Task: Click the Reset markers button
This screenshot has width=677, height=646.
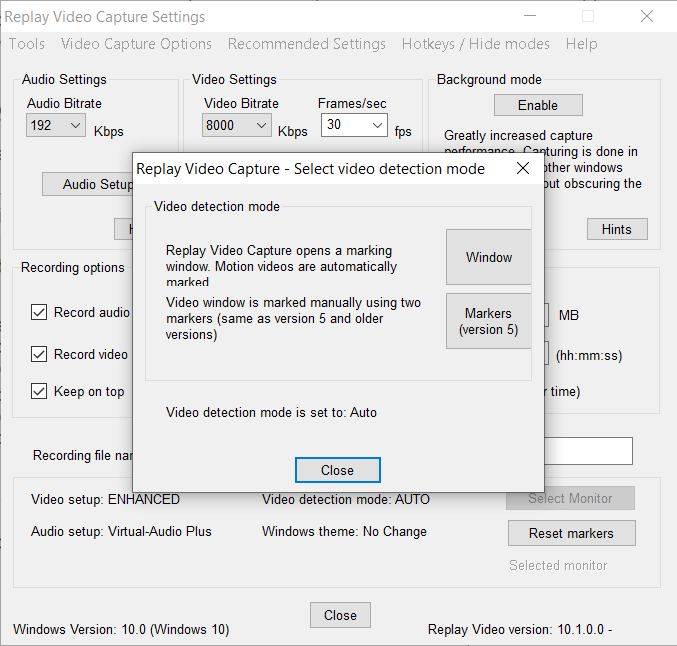Action: click(x=572, y=533)
